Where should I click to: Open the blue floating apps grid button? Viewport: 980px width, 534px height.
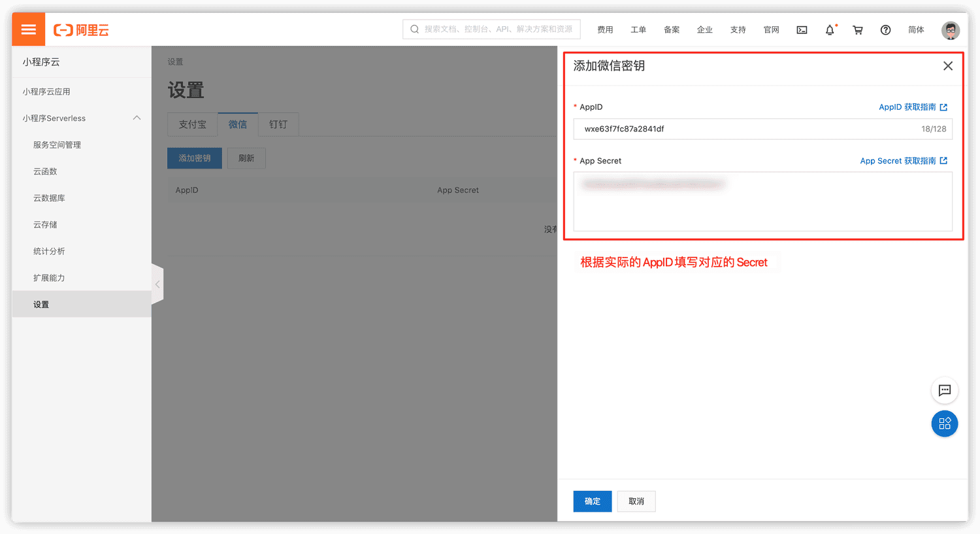tap(945, 424)
